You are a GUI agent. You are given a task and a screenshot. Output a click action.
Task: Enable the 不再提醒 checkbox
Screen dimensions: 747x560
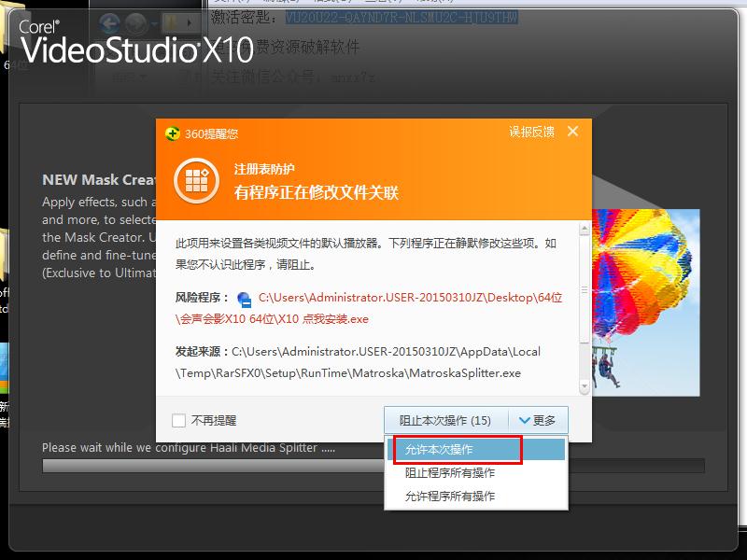(x=178, y=421)
